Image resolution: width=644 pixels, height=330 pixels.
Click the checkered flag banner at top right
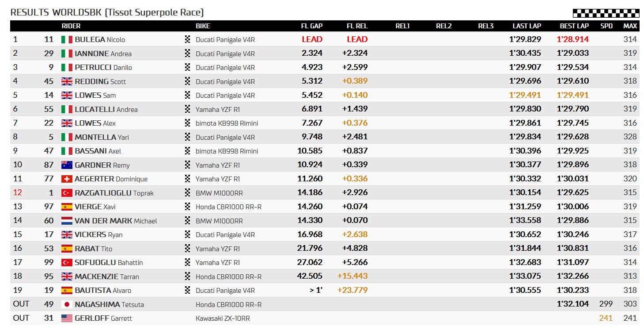[x=606, y=13]
